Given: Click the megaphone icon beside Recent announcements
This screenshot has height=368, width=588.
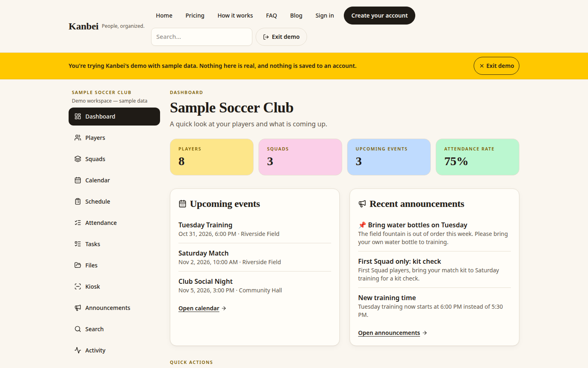Looking at the screenshot, I should 362,204.
